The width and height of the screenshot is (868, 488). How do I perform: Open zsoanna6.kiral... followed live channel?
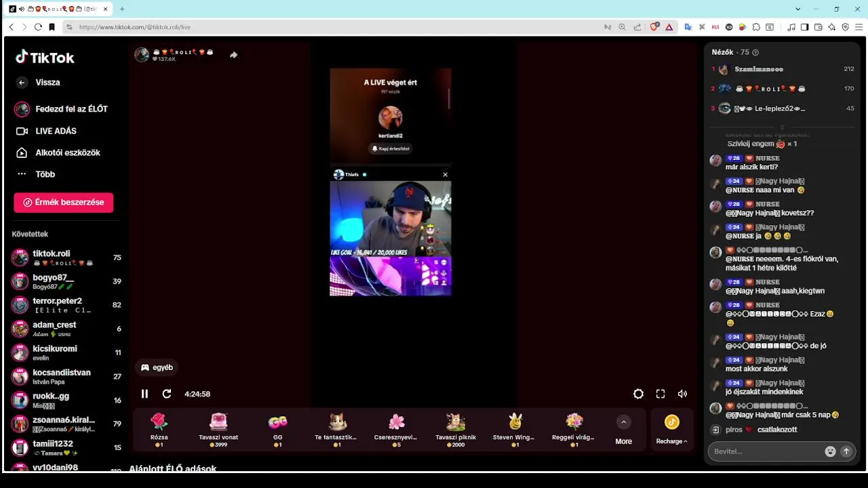click(x=66, y=424)
